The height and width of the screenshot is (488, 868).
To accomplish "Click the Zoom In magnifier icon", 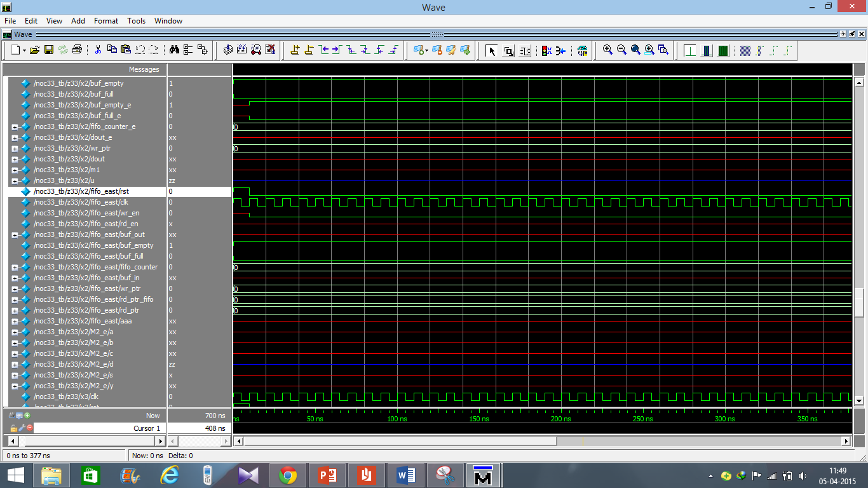I will (607, 50).
